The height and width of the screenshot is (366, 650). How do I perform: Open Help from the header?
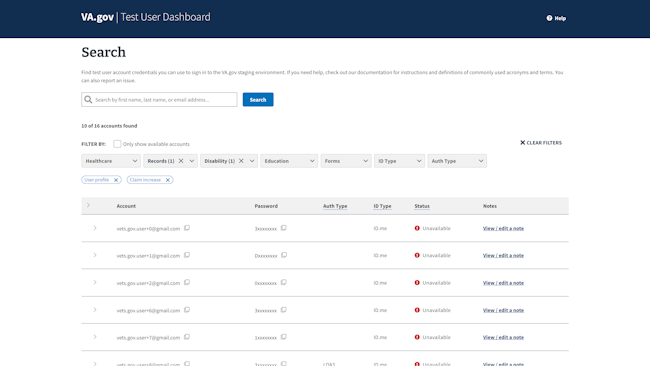[x=556, y=18]
